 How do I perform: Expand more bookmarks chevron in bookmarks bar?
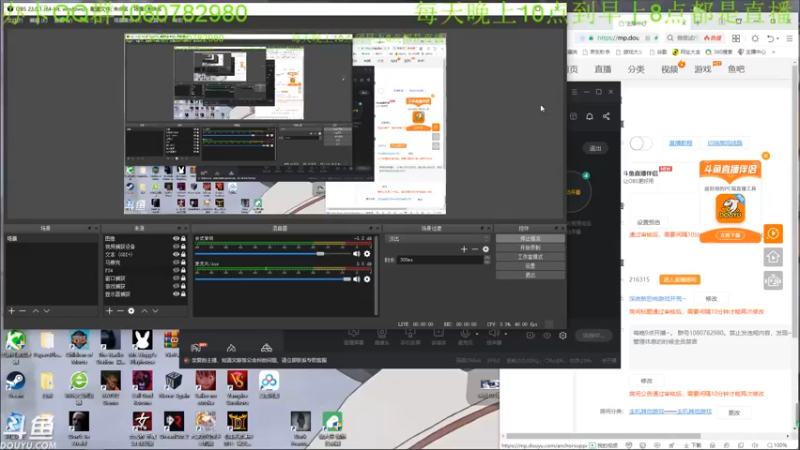pyautogui.click(x=773, y=52)
